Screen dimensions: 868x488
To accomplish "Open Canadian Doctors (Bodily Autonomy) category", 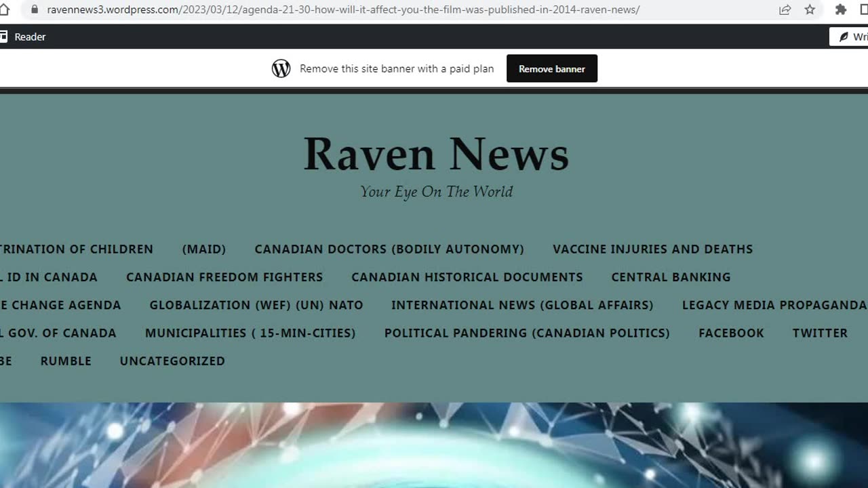I will [389, 249].
